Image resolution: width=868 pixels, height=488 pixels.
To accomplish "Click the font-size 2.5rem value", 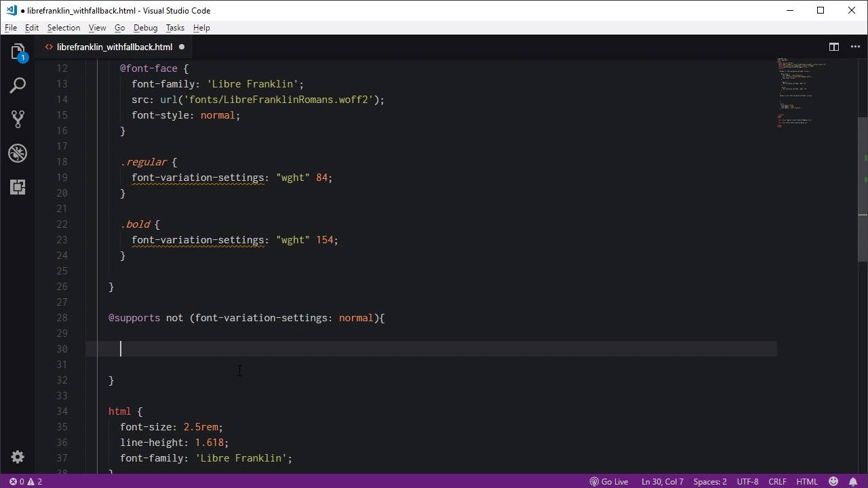I will [x=200, y=427].
